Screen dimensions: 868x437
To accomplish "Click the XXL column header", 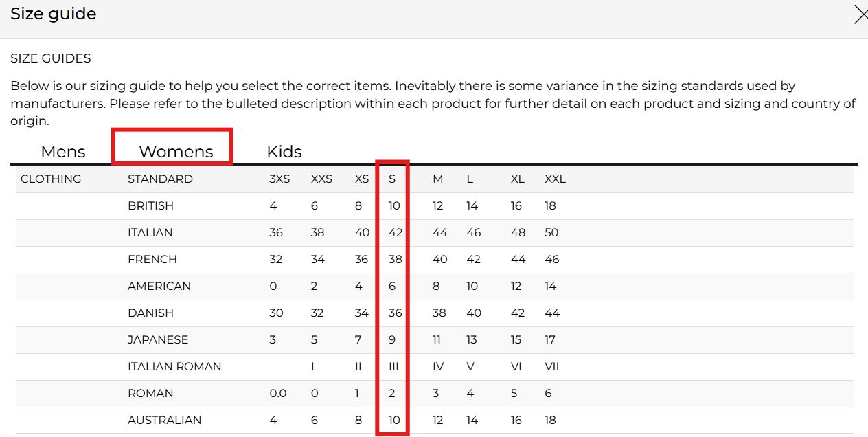I will [x=555, y=179].
